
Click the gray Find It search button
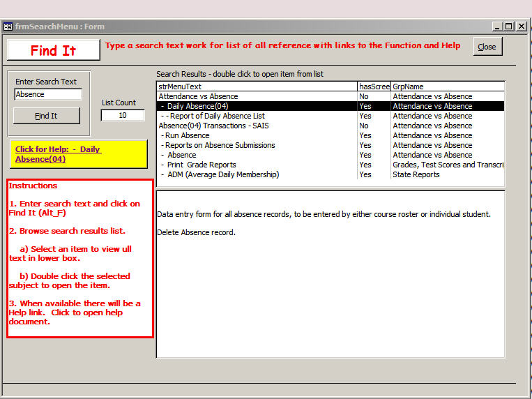pyautogui.click(x=47, y=116)
